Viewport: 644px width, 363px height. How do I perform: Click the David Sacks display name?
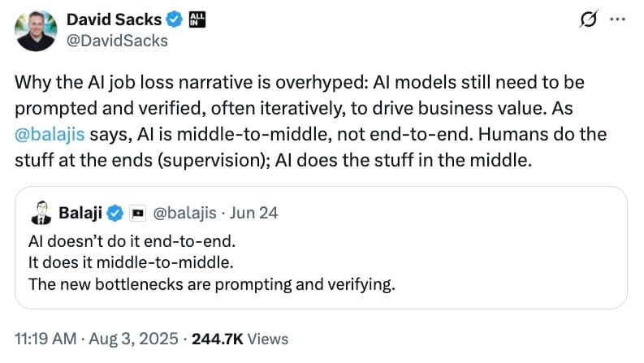click(x=115, y=19)
